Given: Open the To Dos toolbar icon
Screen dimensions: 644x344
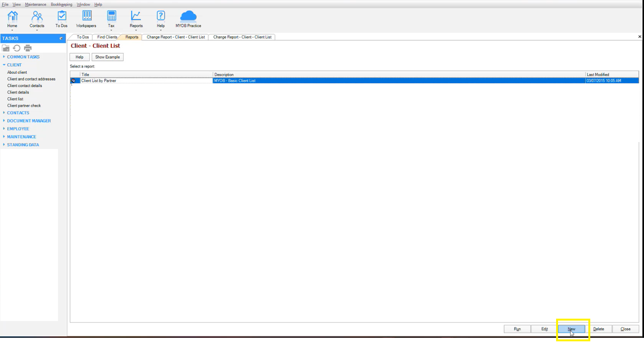Looking at the screenshot, I should [61, 19].
